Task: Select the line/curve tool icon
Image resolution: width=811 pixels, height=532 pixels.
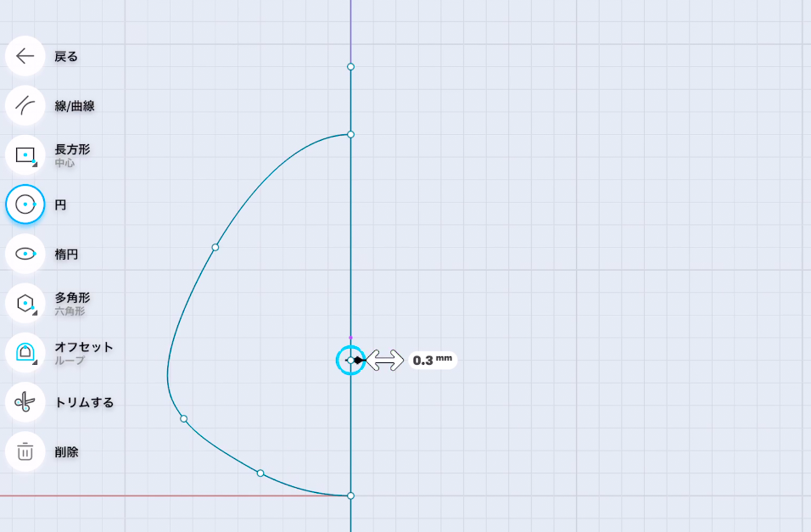Action: pyautogui.click(x=25, y=105)
